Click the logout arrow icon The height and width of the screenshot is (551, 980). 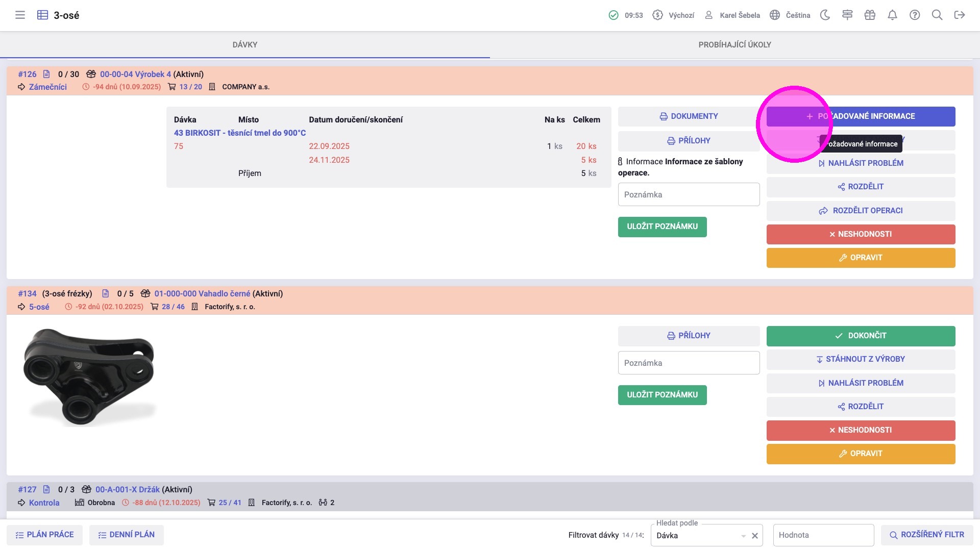point(960,15)
